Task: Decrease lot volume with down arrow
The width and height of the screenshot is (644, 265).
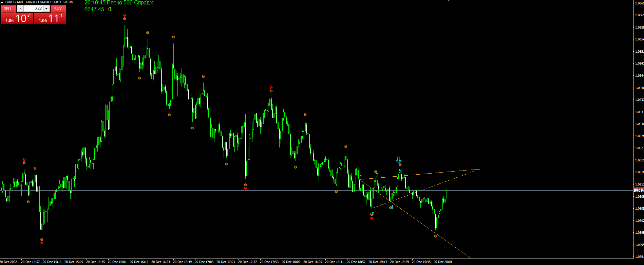Action: [20, 9]
